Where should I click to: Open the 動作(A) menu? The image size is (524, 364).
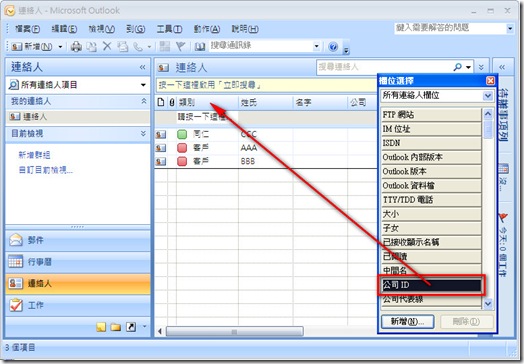(x=207, y=29)
